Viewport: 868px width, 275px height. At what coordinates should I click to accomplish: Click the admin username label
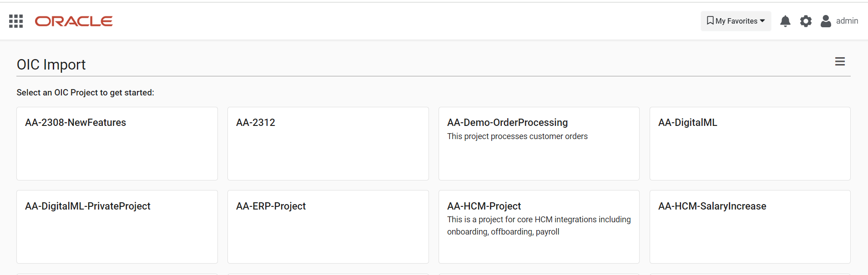pos(847,21)
